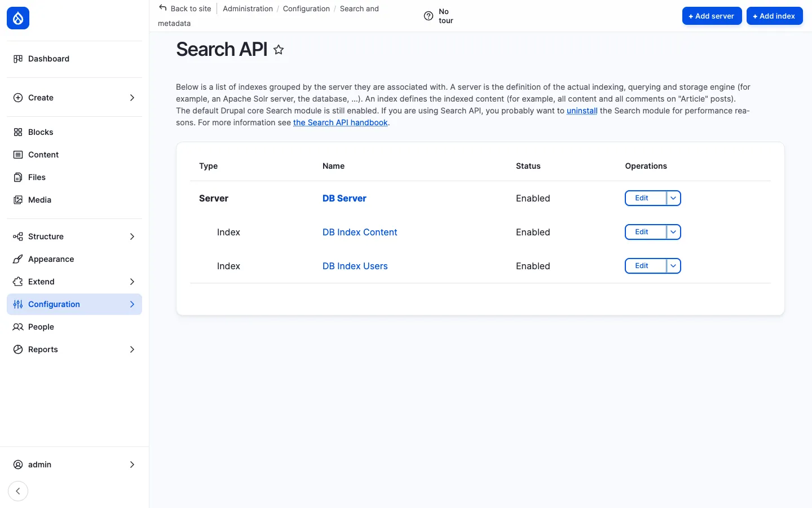Click the People users icon
812x508 pixels.
18,327
